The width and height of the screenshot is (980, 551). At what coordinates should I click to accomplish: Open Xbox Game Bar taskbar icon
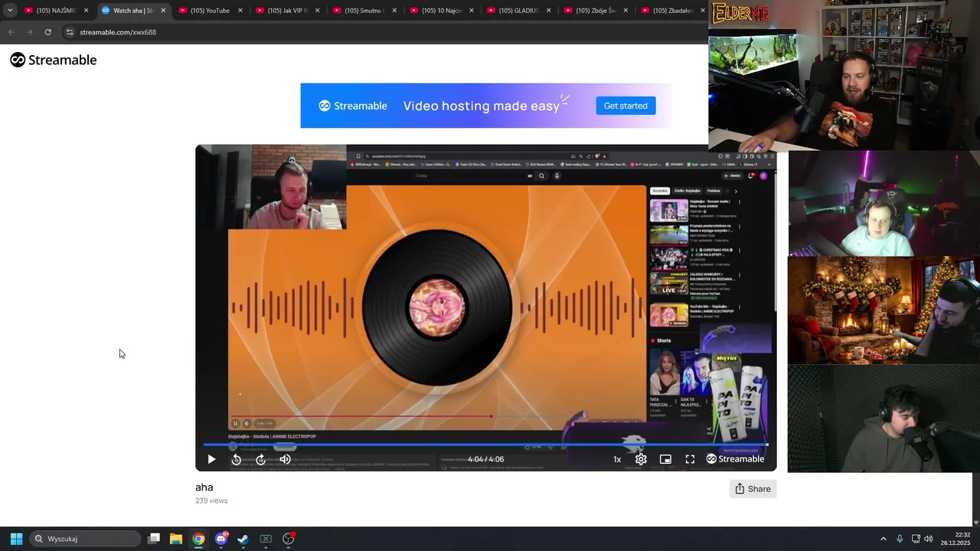(266, 539)
